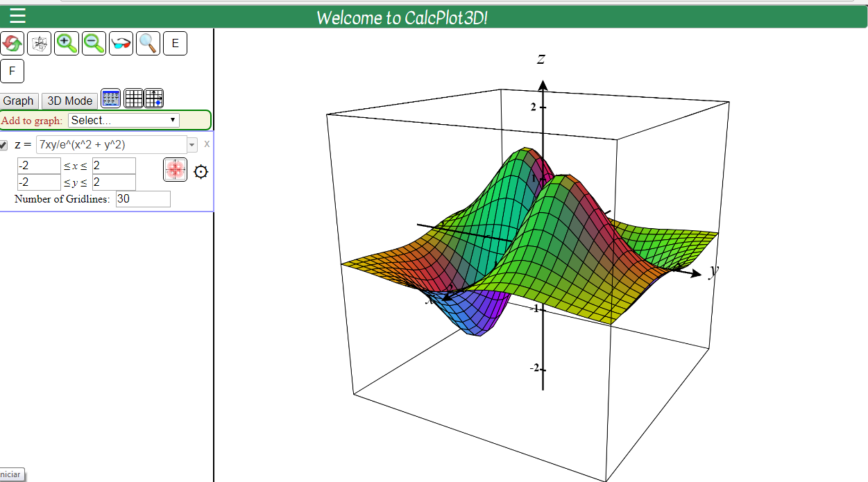Expand the function expression dropdown arrow

[x=192, y=144]
